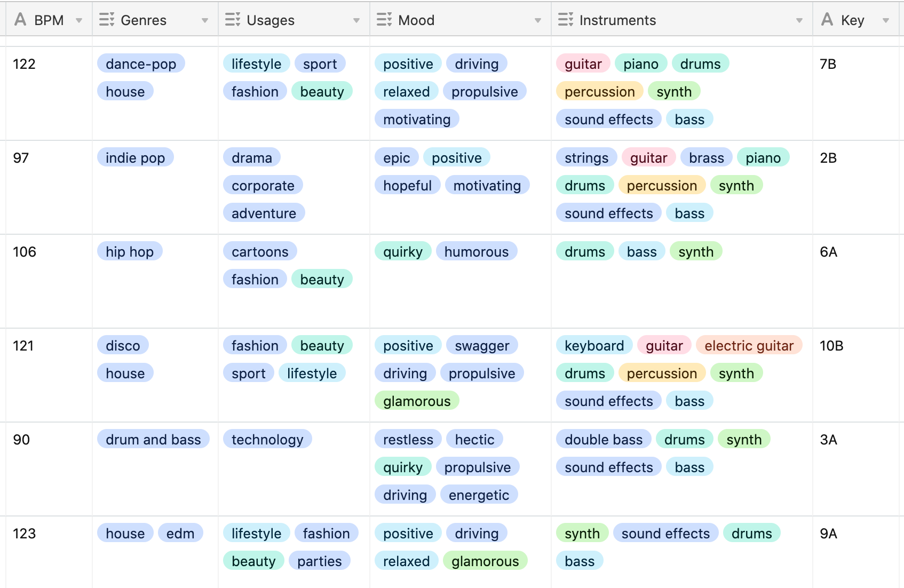Click the epic mood tag
The image size is (904, 588).
[x=397, y=158]
